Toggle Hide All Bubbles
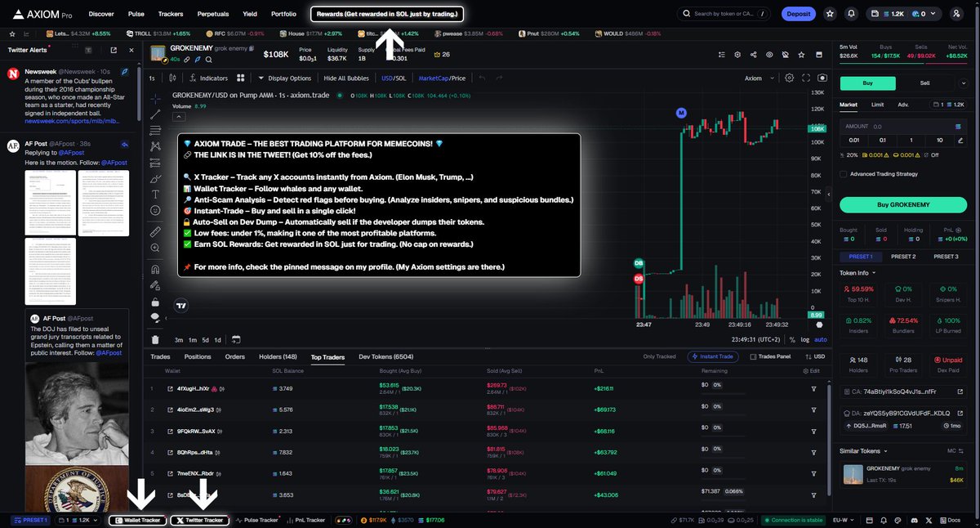The width and height of the screenshot is (980, 528). point(346,78)
